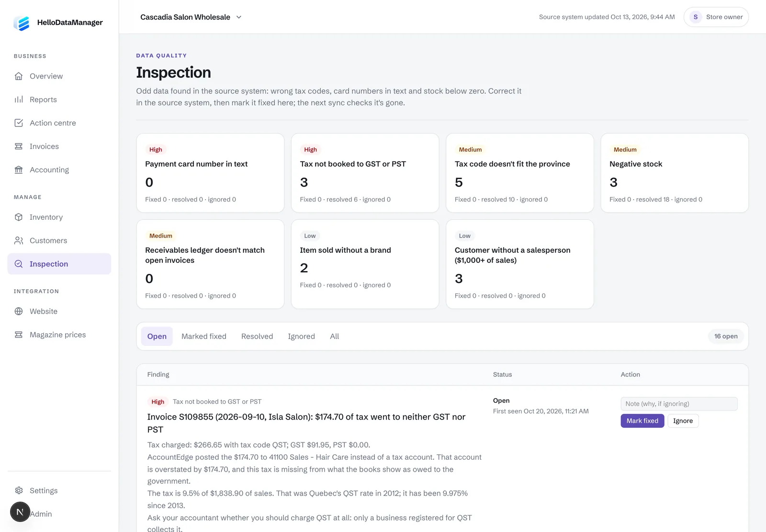The height and width of the screenshot is (532, 766).
Task: Open the Customer without a salesperson card
Action: [520, 264]
